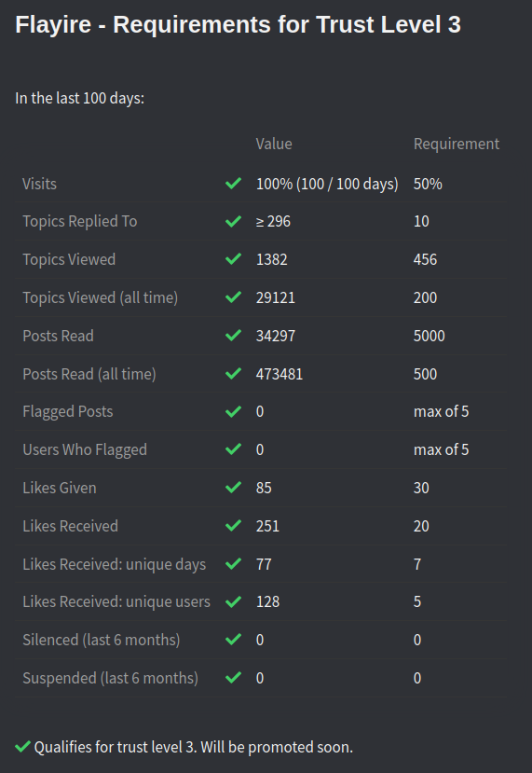Click the Likes Received label
This screenshot has width=532, height=773.
pos(71,526)
